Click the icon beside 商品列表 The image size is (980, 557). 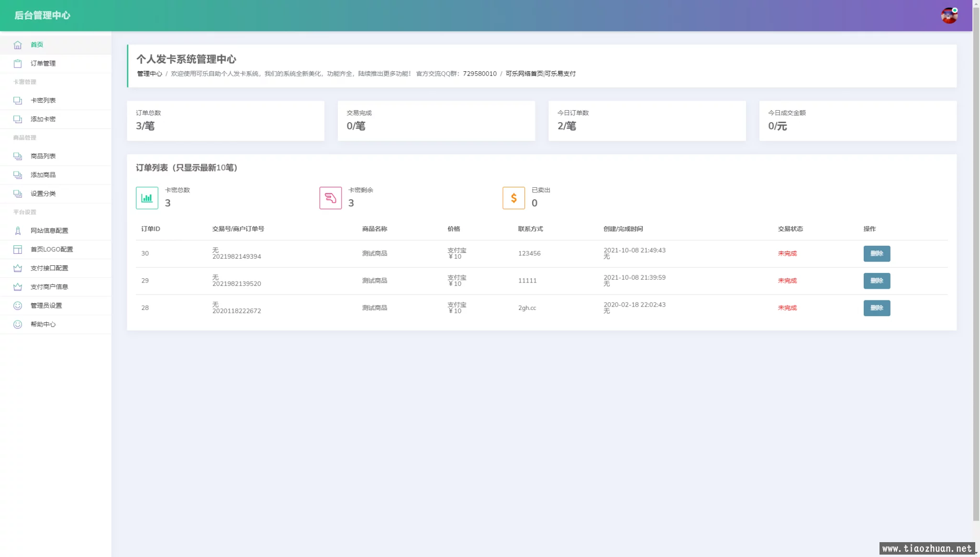click(18, 156)
